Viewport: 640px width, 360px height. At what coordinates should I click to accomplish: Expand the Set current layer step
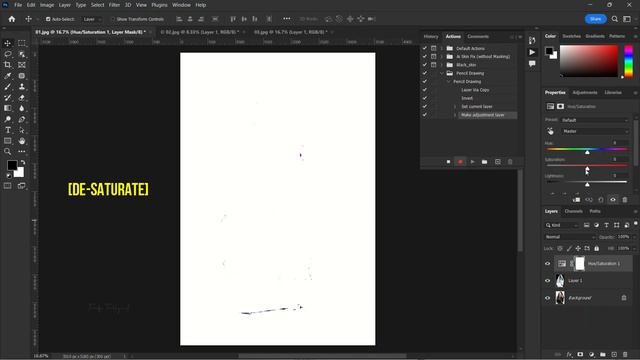(455, 107)
